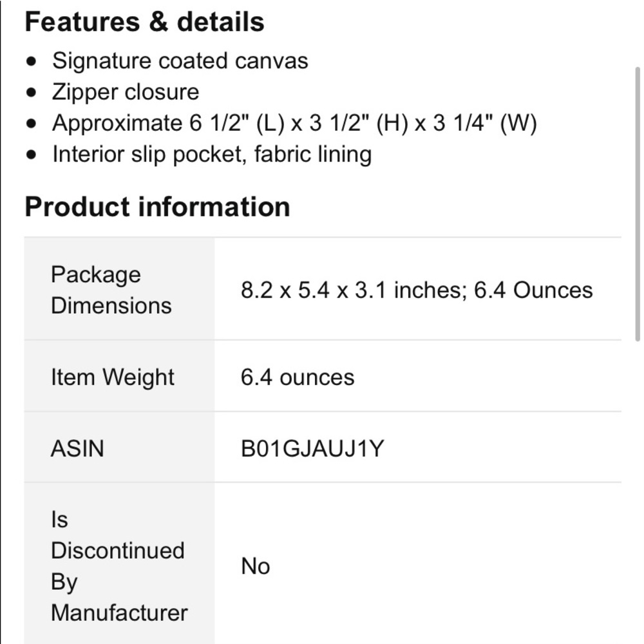
Task: Click the bullet before "Zipper closure"
Action: point(32,93)
